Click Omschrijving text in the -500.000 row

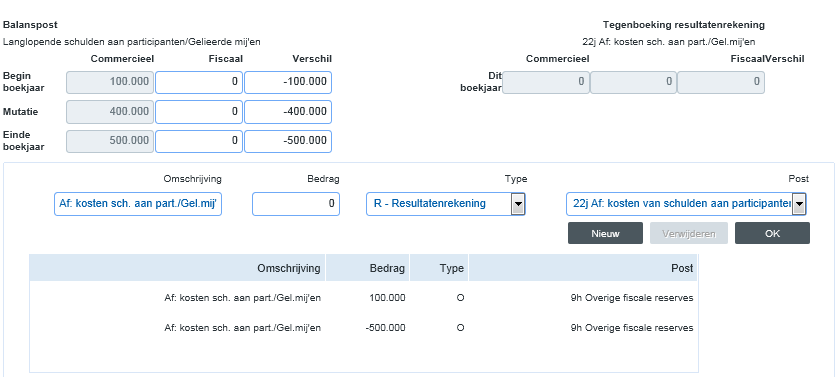coord(243,328)
